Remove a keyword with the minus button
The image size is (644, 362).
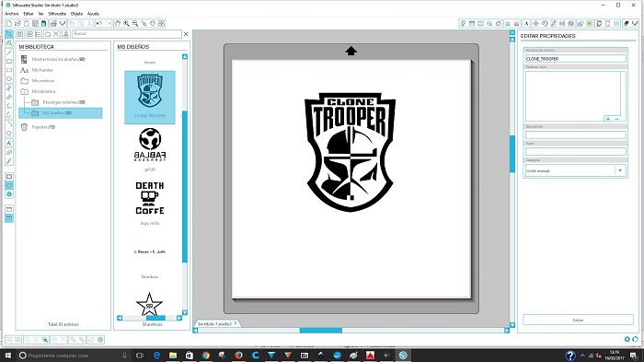(616, 119)
